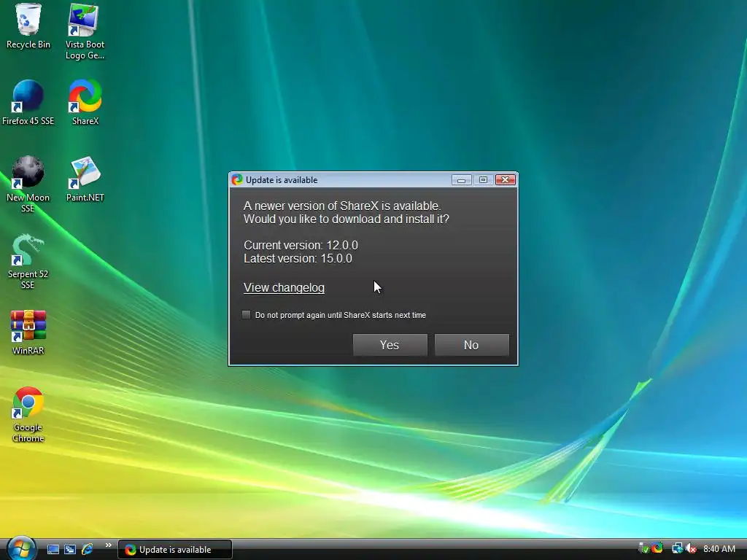Image resolution: width=747 pixels, height=560 pixels.
Task: Select the Google Chrome desktop shortcut
Action: [x=28, y=414]
